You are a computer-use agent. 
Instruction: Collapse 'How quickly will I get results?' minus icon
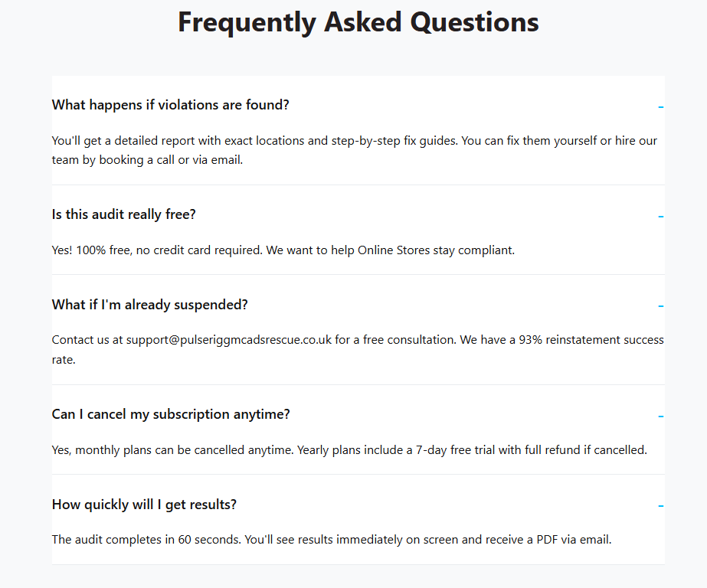(x=660, y=506)
